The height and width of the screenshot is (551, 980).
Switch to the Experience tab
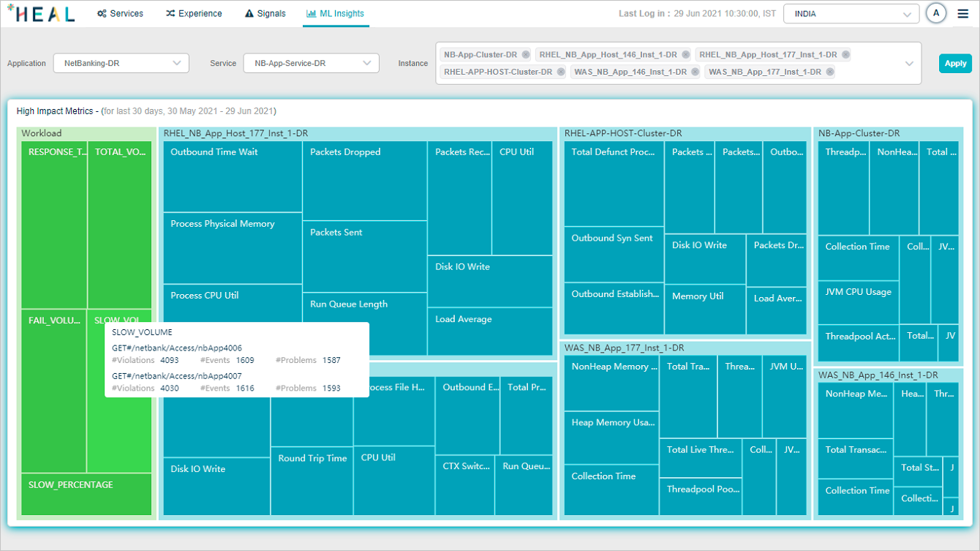coord(194,14)
